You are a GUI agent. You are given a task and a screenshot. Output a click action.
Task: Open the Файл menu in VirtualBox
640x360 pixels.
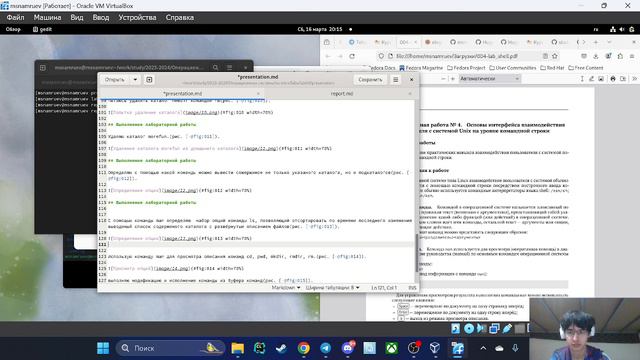(x=15, y=18)
